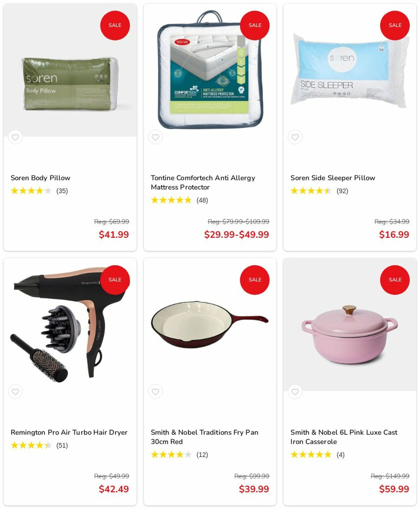This screenshot has width=420, height=509.
Task: Open Soren Body Pillow product link
Action: pos(40,178)
